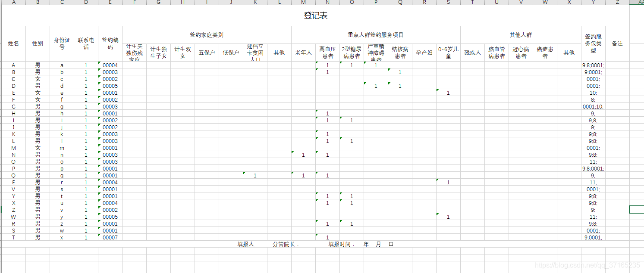The width and height of the screenshot is (644, 273).
Task: Select the merged 签约家庭类别 header
Action: [x=207, y=35]
